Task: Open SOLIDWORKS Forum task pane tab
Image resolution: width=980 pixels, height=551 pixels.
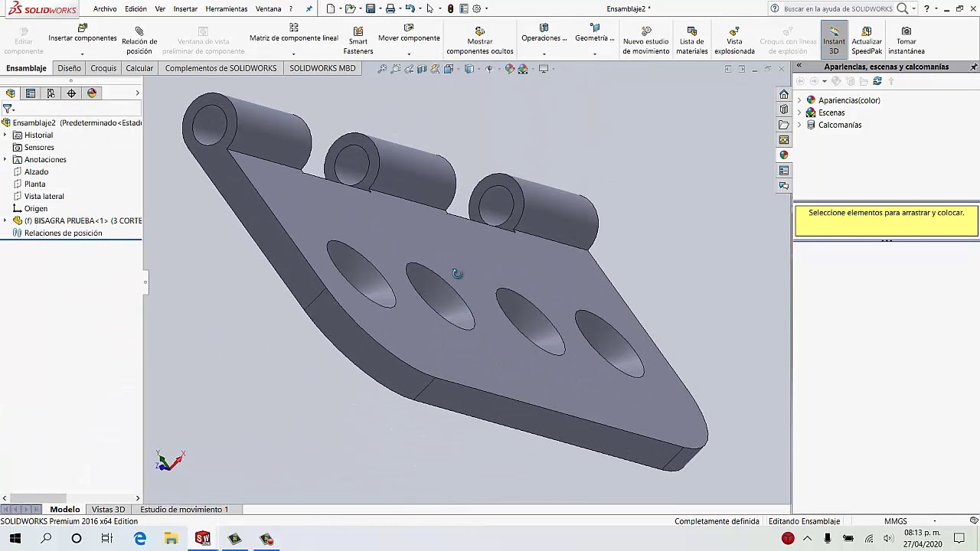Action: tap(784, 186)
